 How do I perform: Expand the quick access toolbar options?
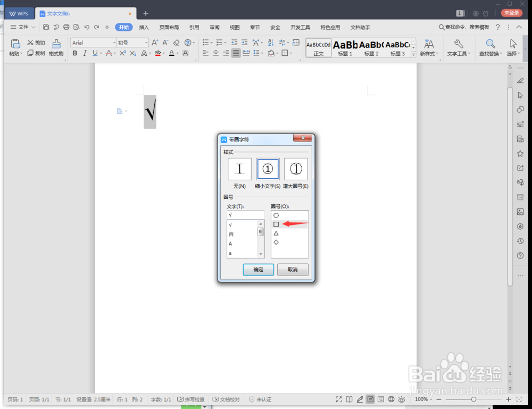coord(107,27)
